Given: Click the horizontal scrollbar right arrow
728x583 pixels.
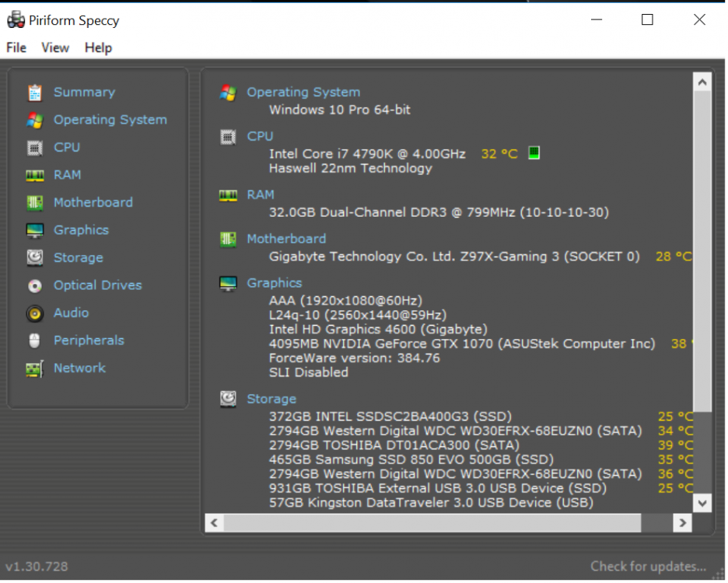Looking at the screenshot, I should click(684, 525).
